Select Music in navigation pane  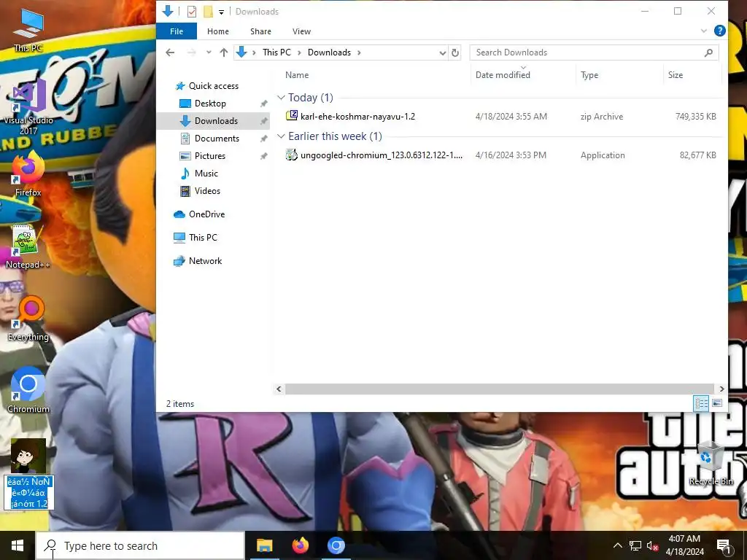click(x=206, y=174)
